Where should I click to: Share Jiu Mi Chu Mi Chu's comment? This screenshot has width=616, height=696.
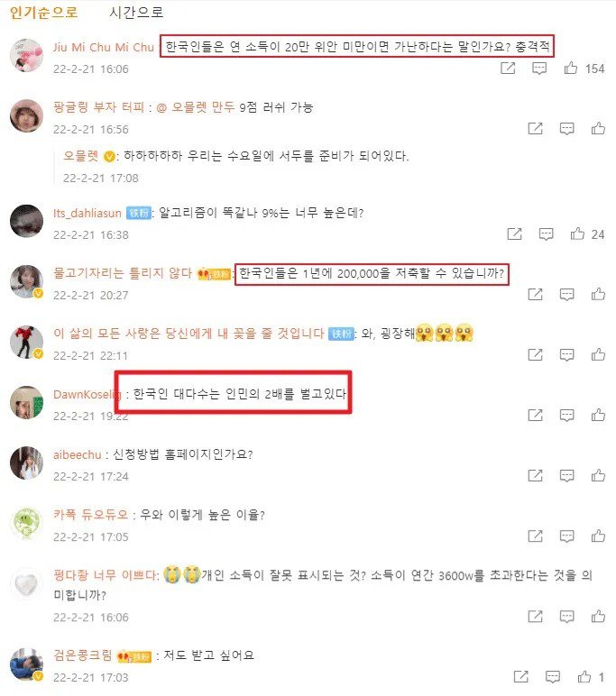coord(508,69)
